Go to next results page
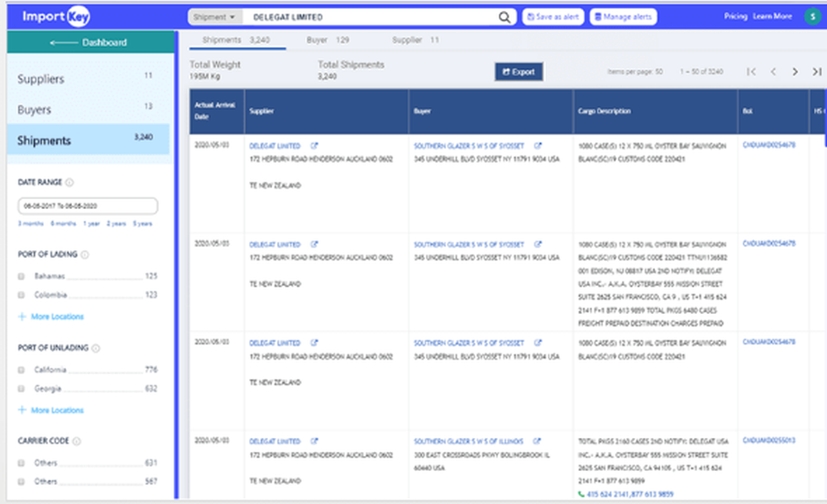The image size is (827, 504). point(795,72)
